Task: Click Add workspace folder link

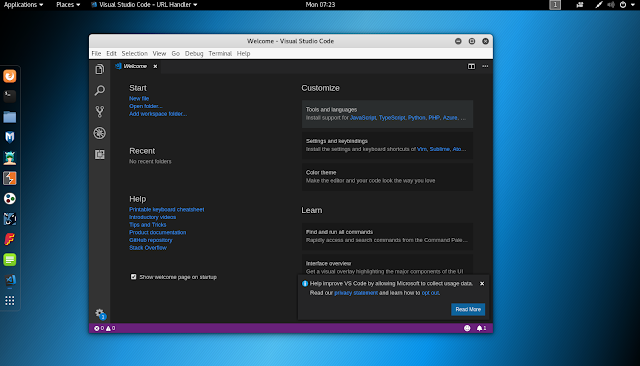Action: pyautogui.click(x=158, y=114)
